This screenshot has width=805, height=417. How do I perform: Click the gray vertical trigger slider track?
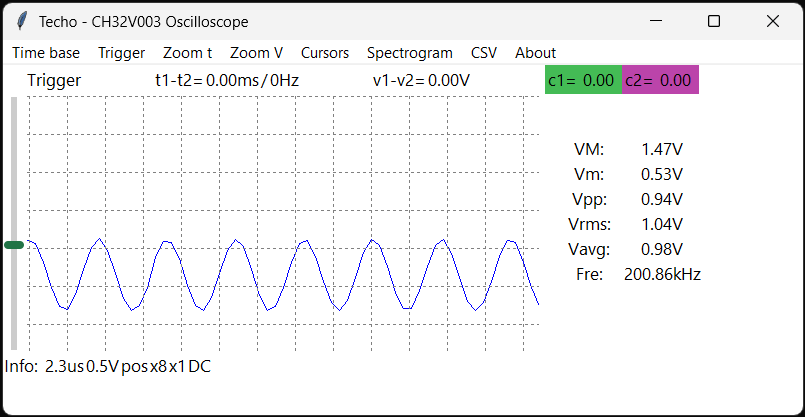[x=14, y=223]
